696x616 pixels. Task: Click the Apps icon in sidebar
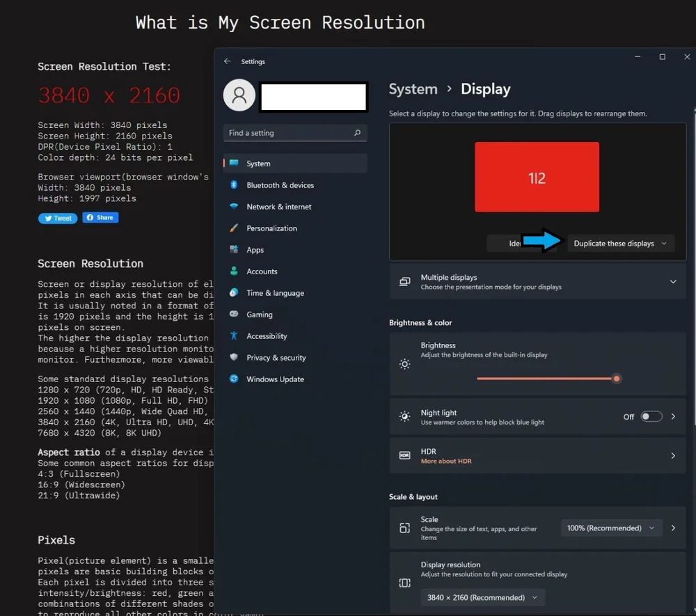pyautogui.click(x=234, y=249)
